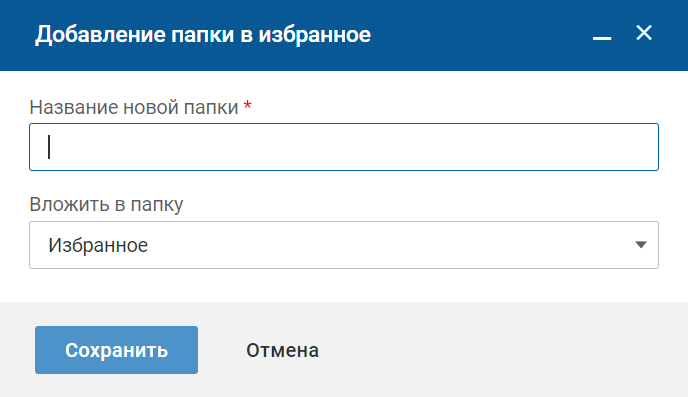
Task: Click the 'Название новой папки' label
Action: [x=134, y=107]
